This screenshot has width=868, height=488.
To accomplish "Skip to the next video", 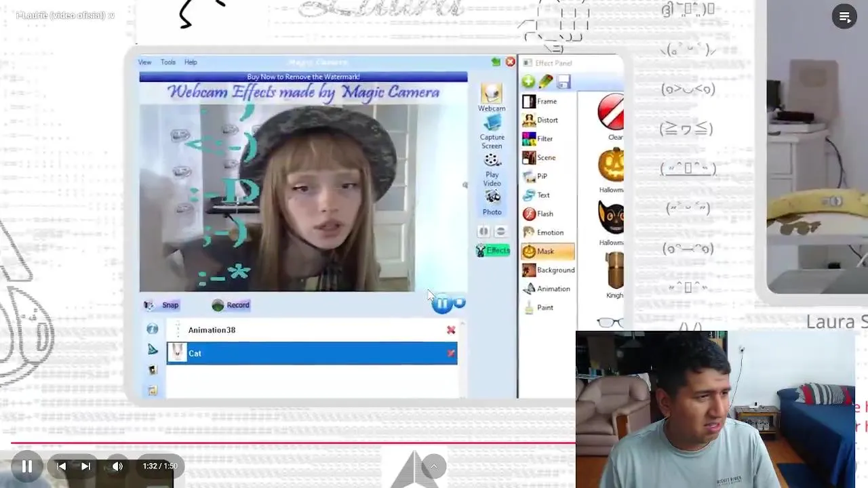I will click(85, 466).
